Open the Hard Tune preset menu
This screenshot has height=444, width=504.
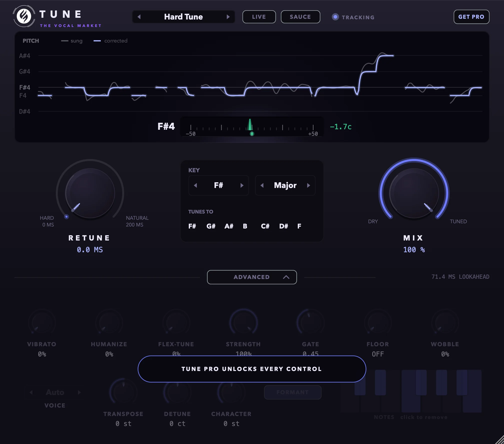coord(183,17)
